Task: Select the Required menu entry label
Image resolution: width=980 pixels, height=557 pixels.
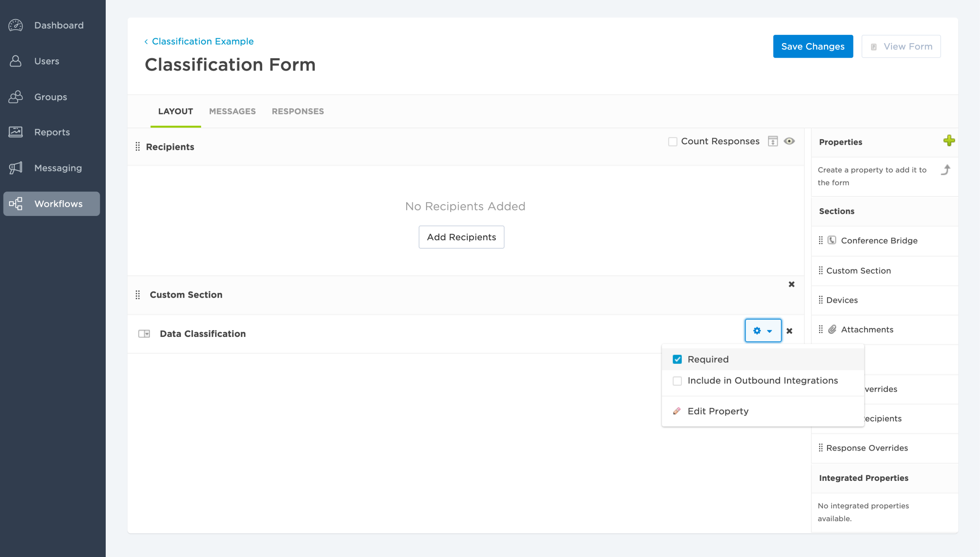Action: coord(708,359)
